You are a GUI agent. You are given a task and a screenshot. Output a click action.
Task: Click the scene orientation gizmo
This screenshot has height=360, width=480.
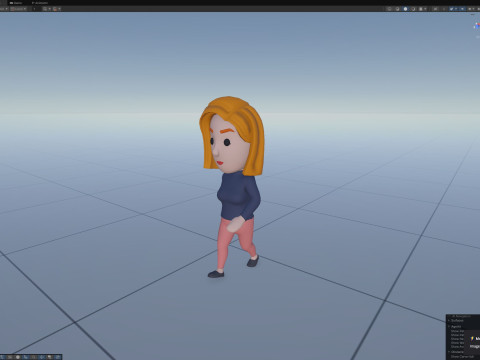tap(476, 26)
